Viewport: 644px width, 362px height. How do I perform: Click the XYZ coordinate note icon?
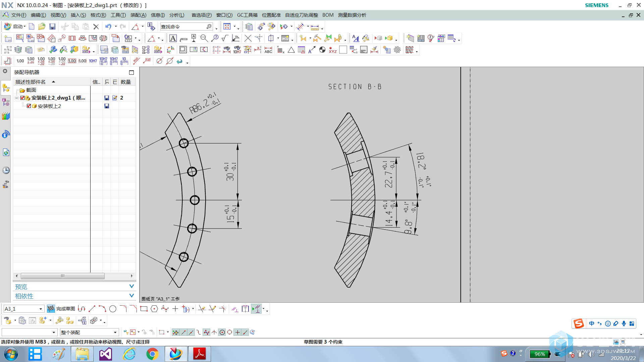click(332, 50)
